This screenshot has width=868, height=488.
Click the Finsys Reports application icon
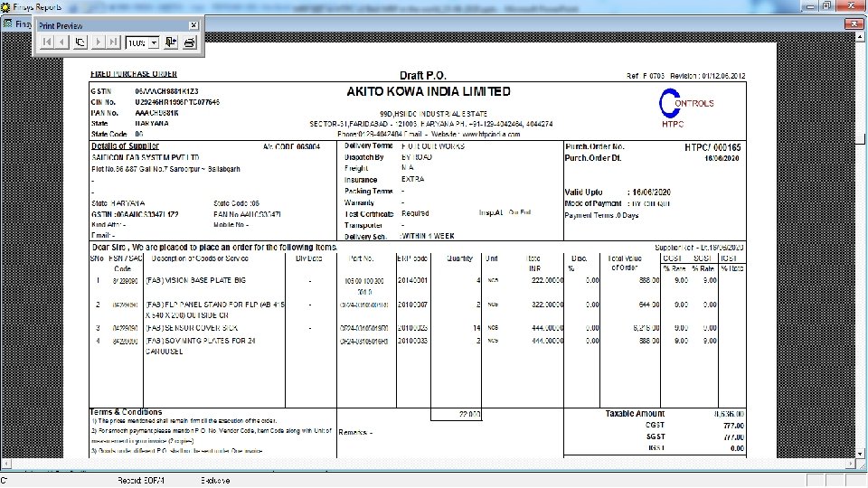[6, 6]
